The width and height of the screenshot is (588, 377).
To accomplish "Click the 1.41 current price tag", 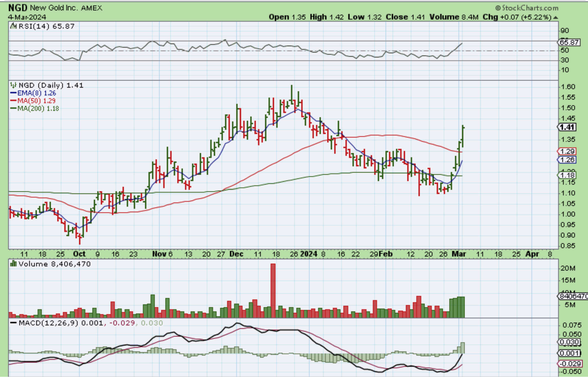I will point(567,127).
